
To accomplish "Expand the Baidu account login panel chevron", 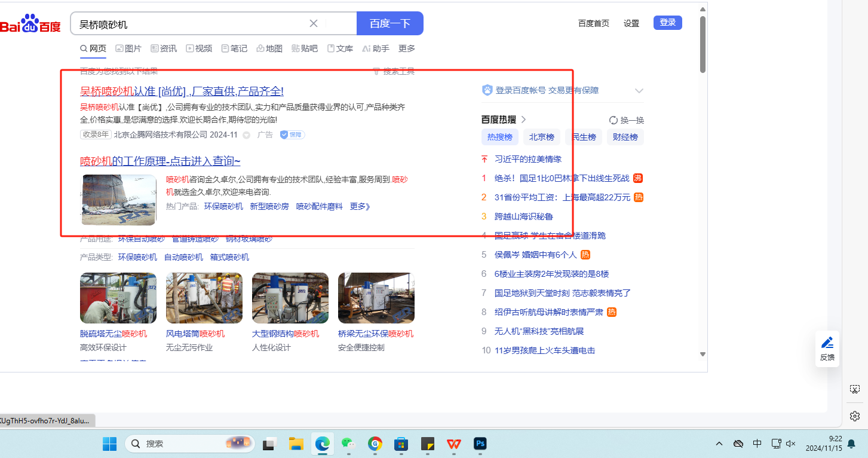I will coord(639,91).
